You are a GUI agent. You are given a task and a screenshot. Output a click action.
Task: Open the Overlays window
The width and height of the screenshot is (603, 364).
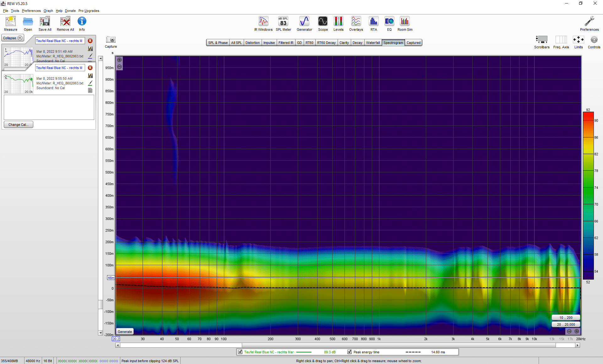(356, 24)
